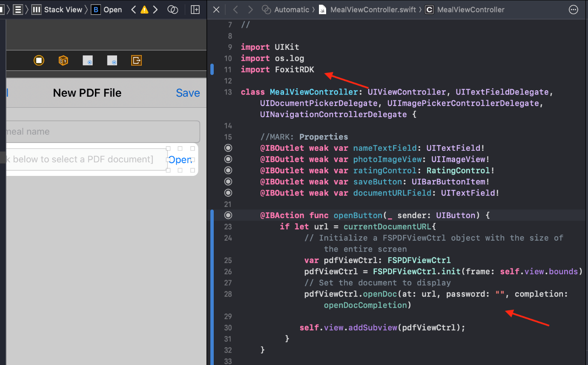The height and width of the screenshot is (365, 588).
Task: Select the second small outlet object icon in dock
Action: pyautogui.click(x=112, y=60)
